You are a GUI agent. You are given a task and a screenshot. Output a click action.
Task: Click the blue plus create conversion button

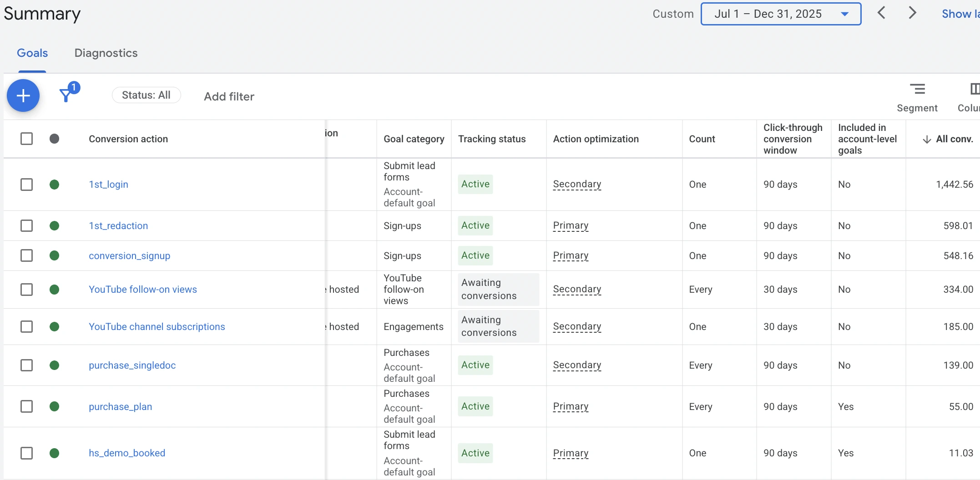[x=23, y=95]
